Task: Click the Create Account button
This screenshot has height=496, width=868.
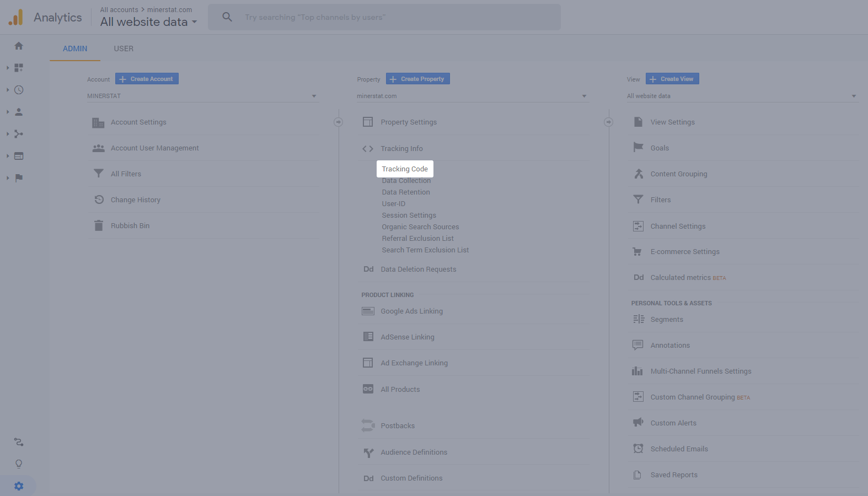Action: 147,79
